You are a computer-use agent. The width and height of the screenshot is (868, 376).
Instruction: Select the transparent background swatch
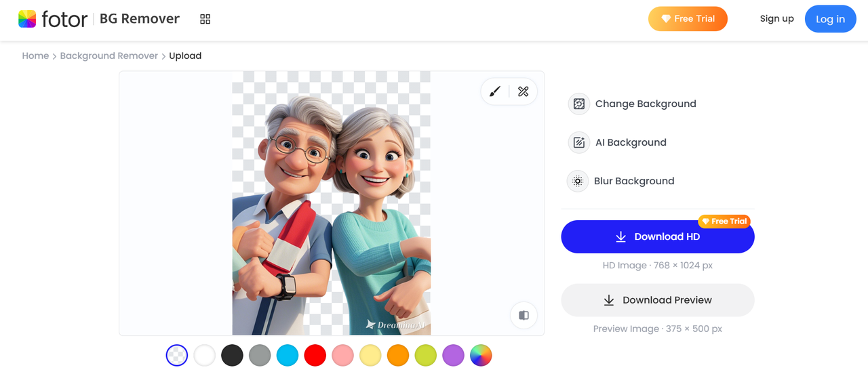coord(177,355)
